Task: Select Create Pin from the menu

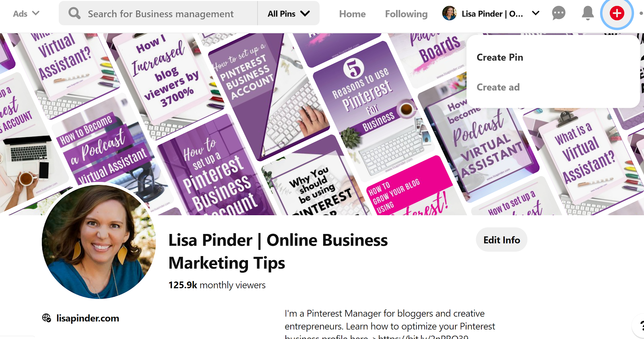Action: (500, 58)
